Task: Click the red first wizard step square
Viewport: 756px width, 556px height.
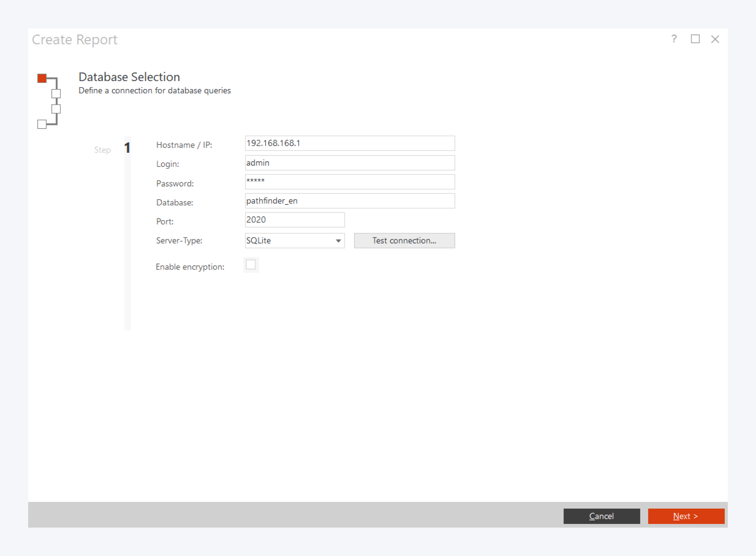Action: [42, 78]
